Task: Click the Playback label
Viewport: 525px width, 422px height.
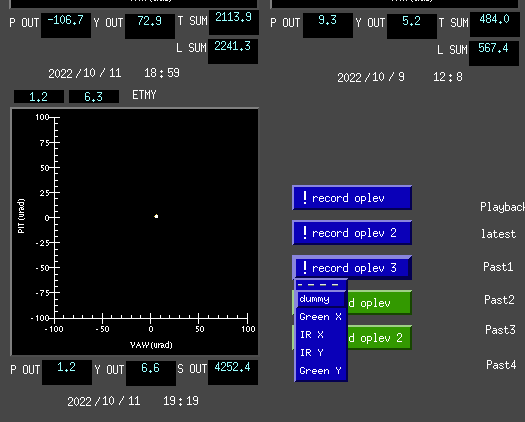Action: pyautogui.click(x=502, y=207)
